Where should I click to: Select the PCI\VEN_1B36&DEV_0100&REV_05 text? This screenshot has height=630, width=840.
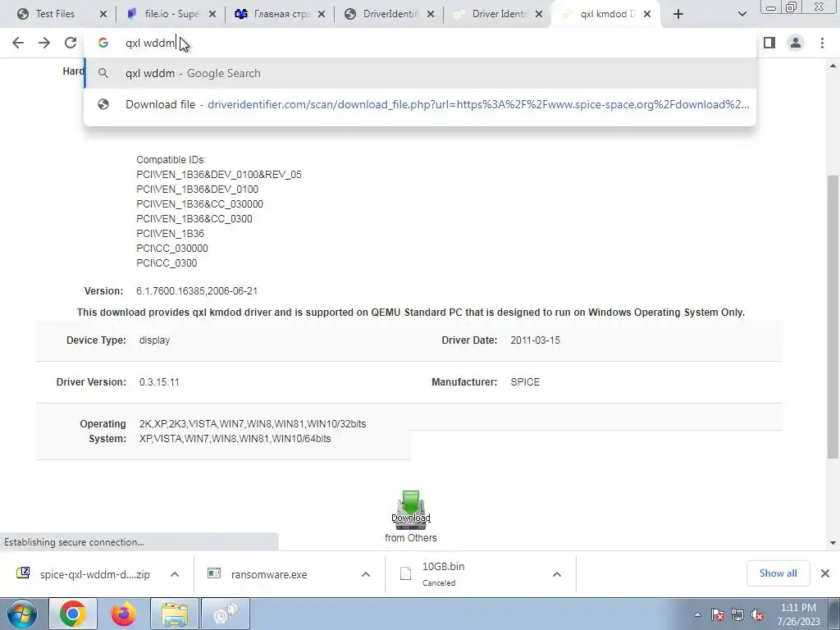(218, 175)
